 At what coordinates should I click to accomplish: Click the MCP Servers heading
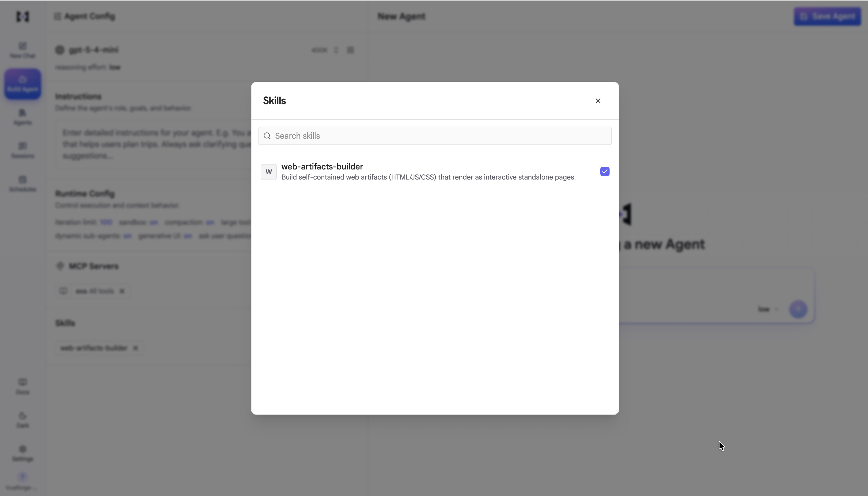pos(94,266)
